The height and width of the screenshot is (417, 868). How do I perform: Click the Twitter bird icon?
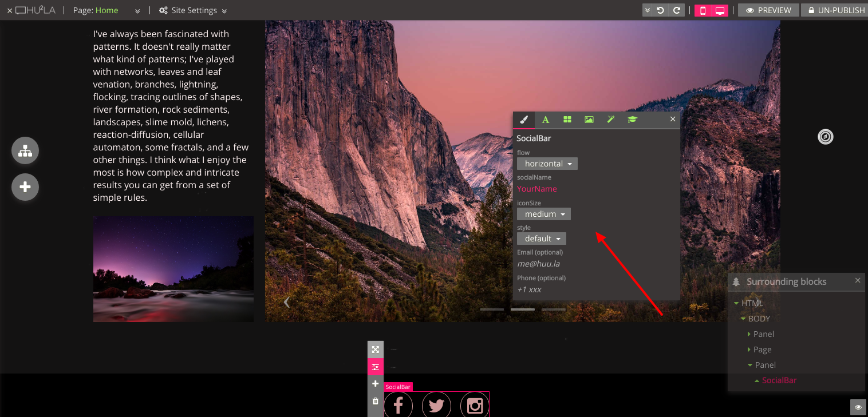tap(436, 406)
